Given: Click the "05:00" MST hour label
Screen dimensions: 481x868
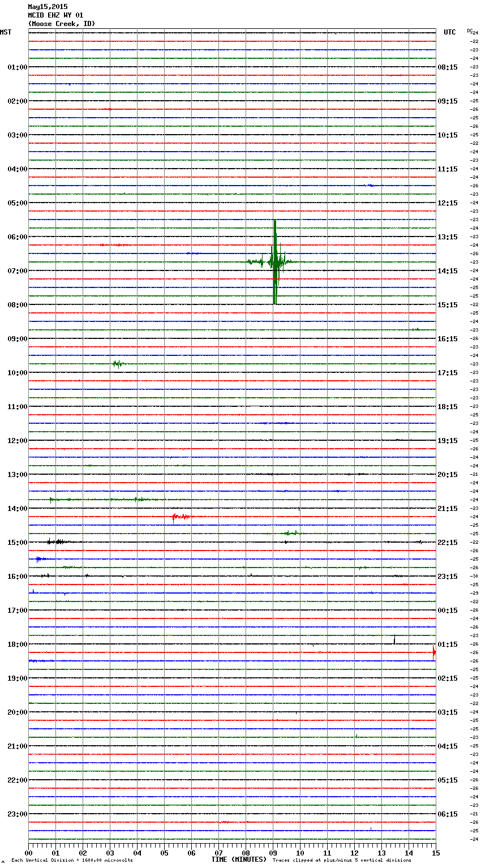Looking at the screenshot, I should pos(17,203).
